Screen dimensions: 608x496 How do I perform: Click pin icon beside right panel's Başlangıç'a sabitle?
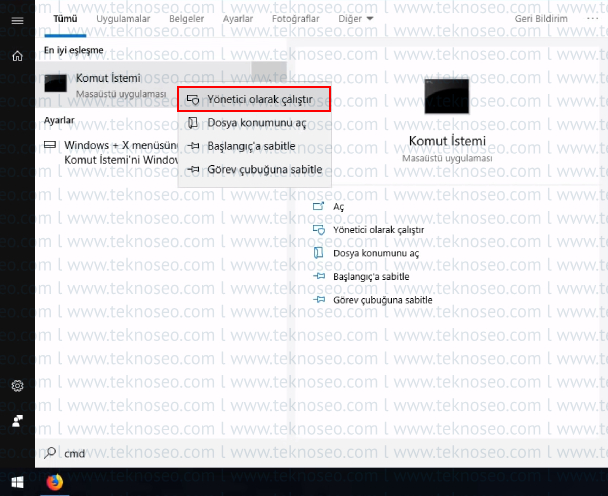tap(319, 277)
